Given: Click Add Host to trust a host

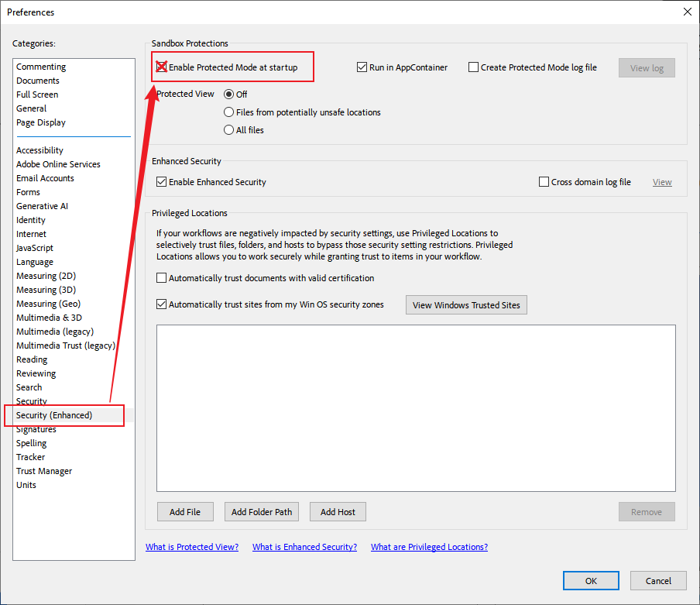Looking at the screenshot, I should click(x=338, y=511).
